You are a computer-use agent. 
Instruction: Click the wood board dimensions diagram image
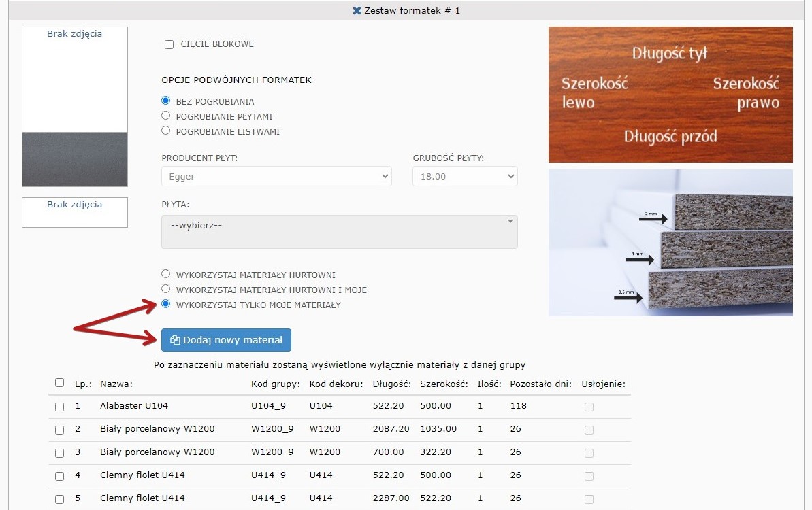tap(670, 95)
